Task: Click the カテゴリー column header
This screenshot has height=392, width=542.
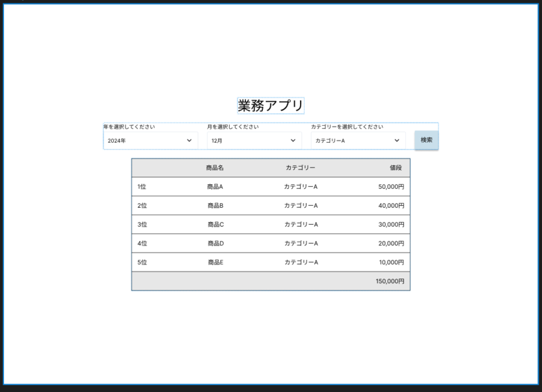Action: tap(300, 168)
